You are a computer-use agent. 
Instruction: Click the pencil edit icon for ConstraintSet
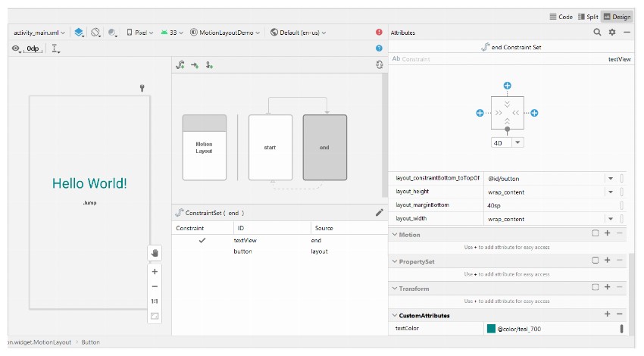(x=379, y=212)
